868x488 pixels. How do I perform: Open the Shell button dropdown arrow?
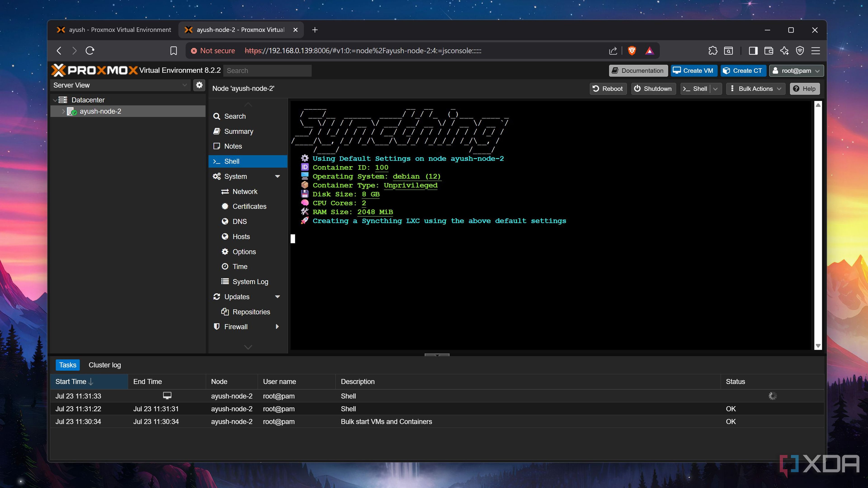(x=715, y=89)
